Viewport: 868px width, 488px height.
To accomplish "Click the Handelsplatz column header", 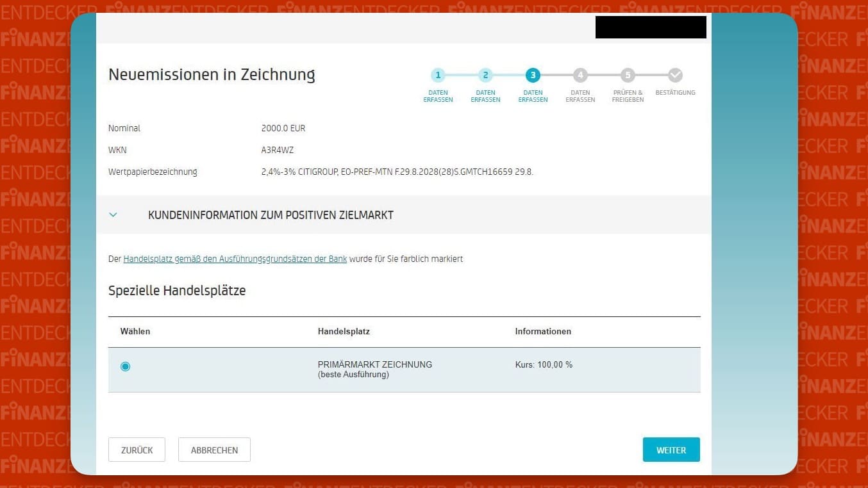I will pos(344,332).
